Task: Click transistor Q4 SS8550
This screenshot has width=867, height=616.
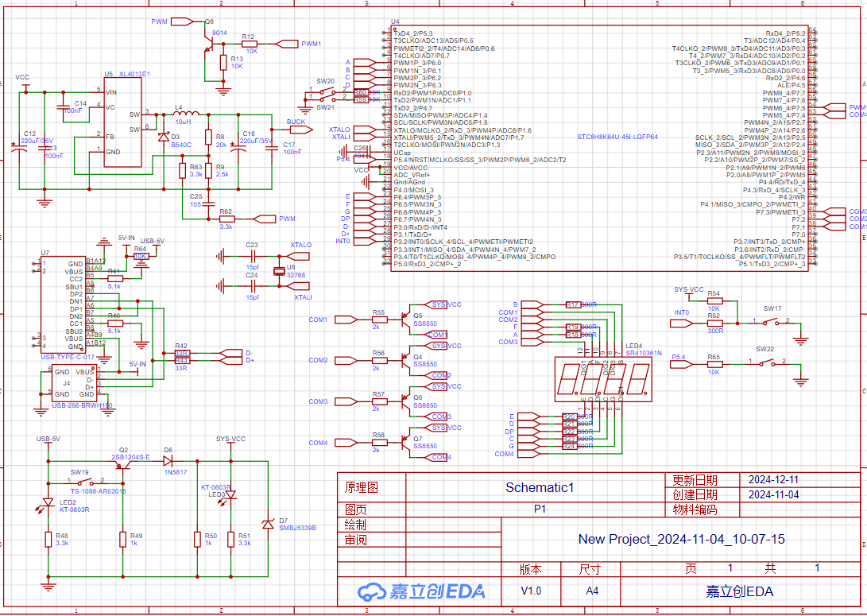Action: pyautogui.click(x=404, y=361)
